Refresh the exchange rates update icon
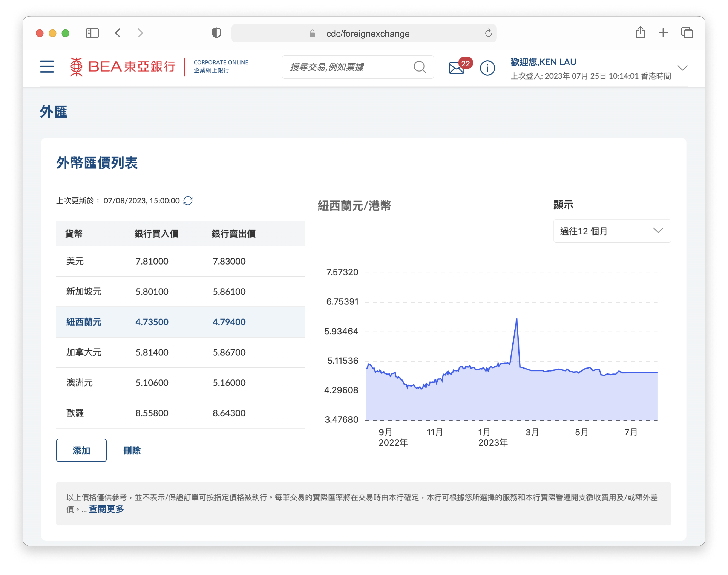Image resolution: width=728 pixels, height=575 pixels. click(188, 201)
